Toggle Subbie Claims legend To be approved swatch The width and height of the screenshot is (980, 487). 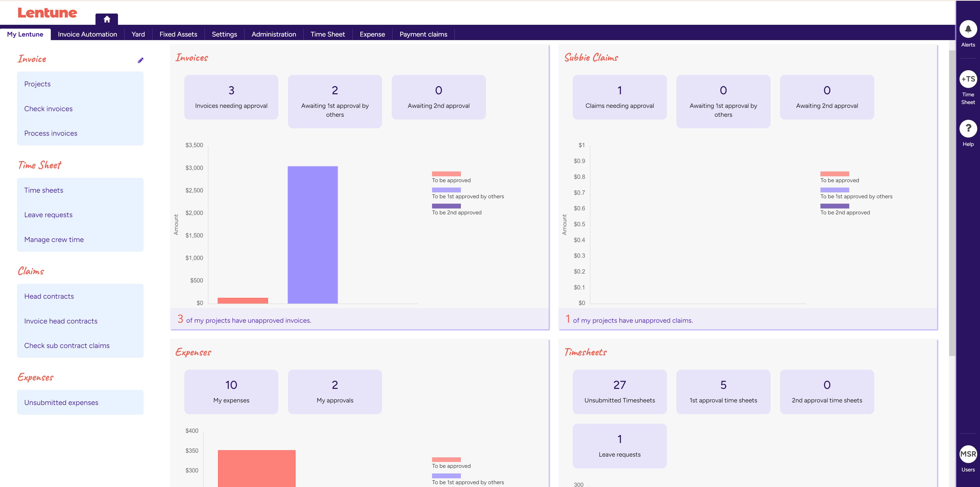pyautogui.click(x=835, y=174)
